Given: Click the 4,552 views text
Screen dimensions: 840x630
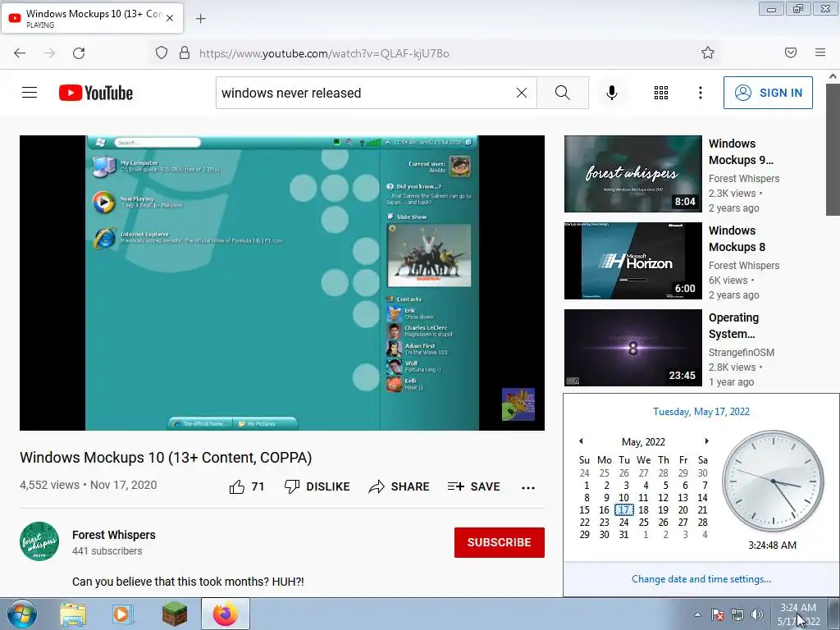Looking at the screenshot, I should [x=49, y=485].
